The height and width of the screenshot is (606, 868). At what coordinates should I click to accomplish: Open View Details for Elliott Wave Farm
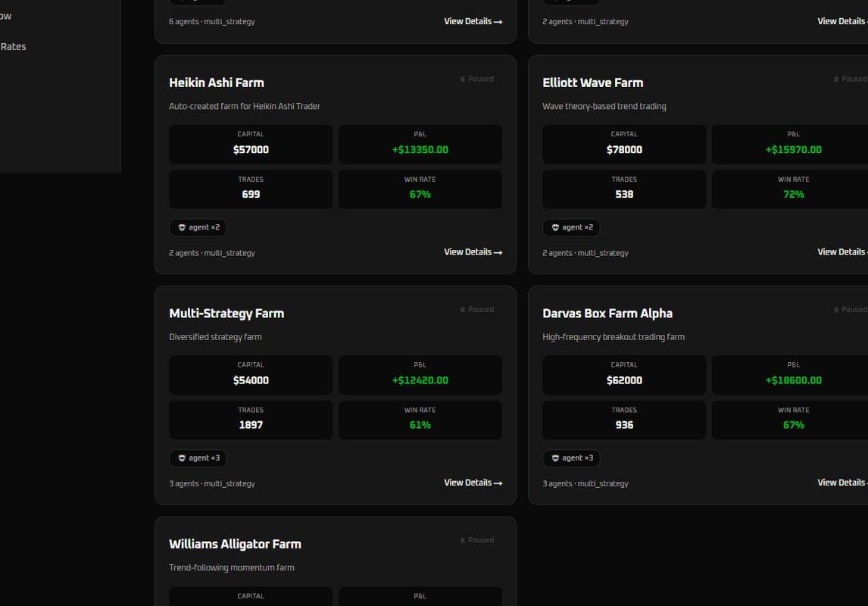[x=842, y=252]
